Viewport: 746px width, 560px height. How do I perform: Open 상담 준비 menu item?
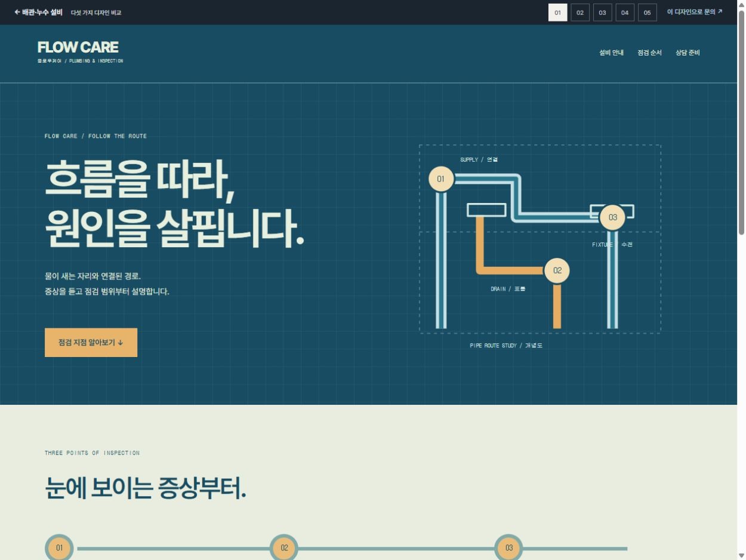click(x=688, y=53)
